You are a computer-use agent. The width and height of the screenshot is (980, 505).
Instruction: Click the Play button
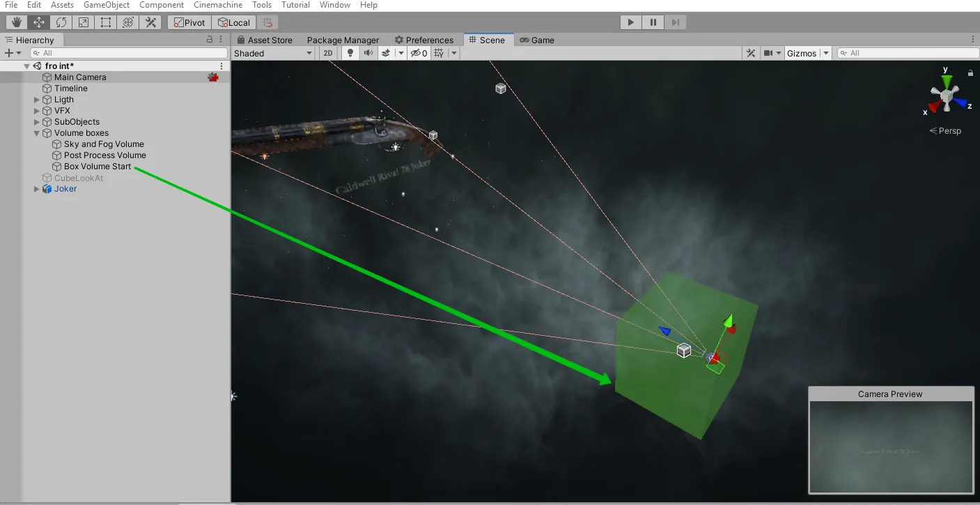coord(630,22)
